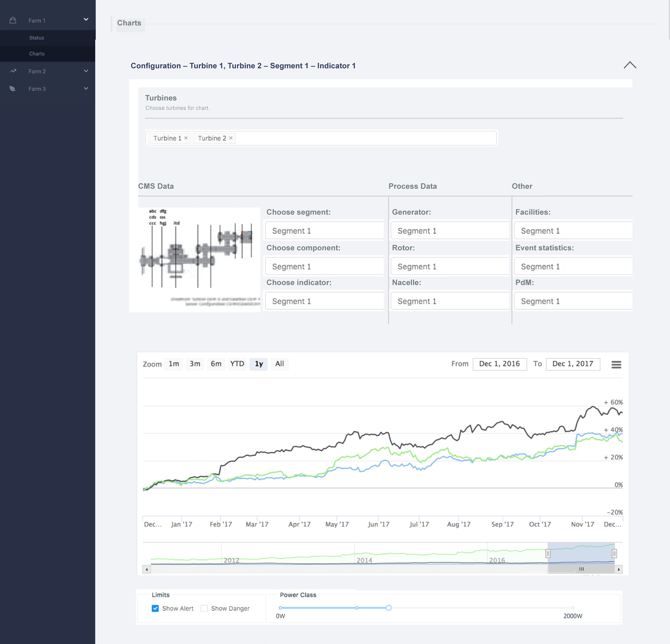The height and width of the screenshot is (644, 670).
Task: Select the 1y zoom range
Action: (259, 364)
